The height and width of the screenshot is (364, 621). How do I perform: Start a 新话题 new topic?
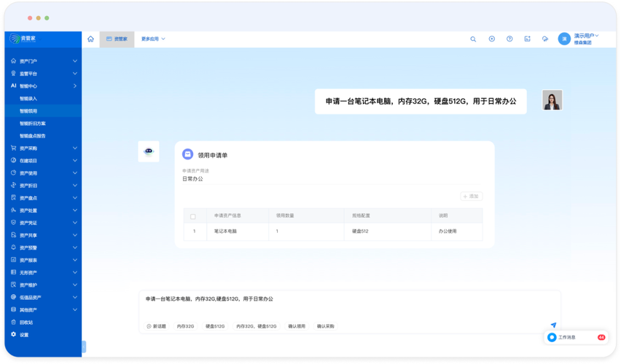pyautogui.click(x=157, y=326)
